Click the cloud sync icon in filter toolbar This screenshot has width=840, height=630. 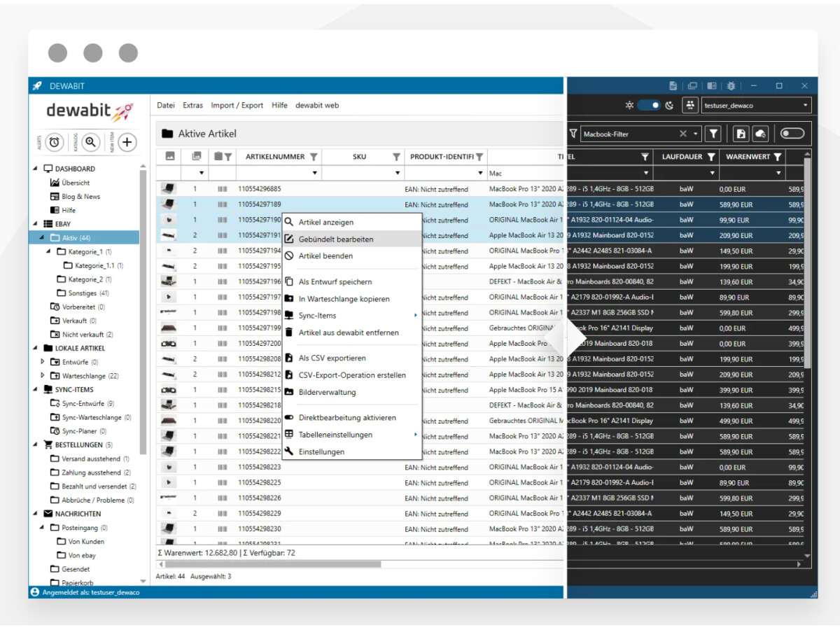[761, 134]
